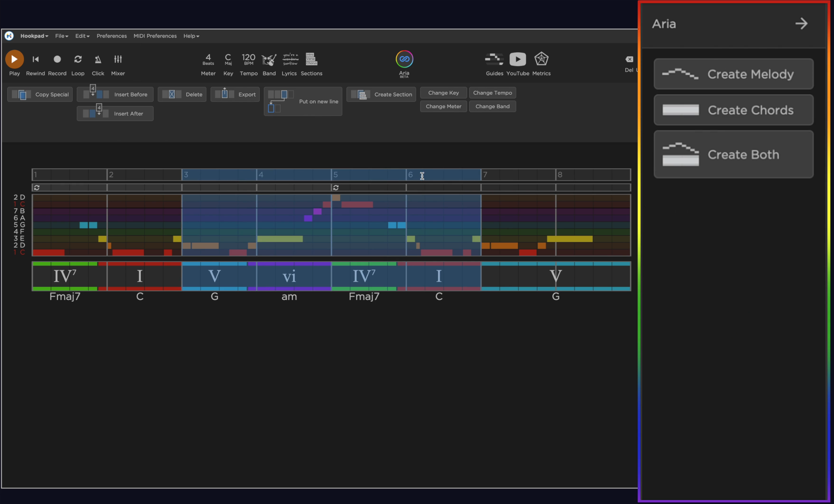This screenshot has height=504, width=834.
Task: Click the Aria BETA icon in toolbar
Action: 404,59
